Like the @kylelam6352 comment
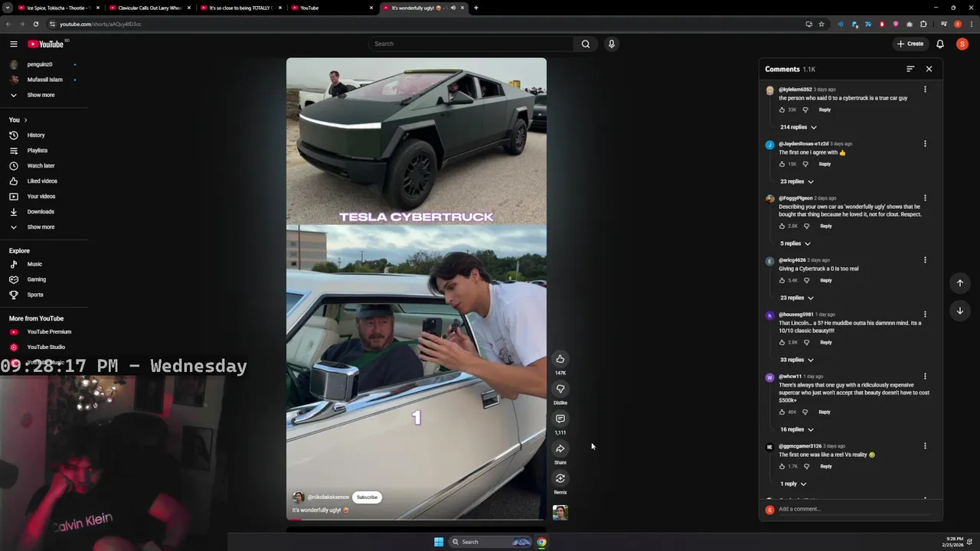 (782, 109)
